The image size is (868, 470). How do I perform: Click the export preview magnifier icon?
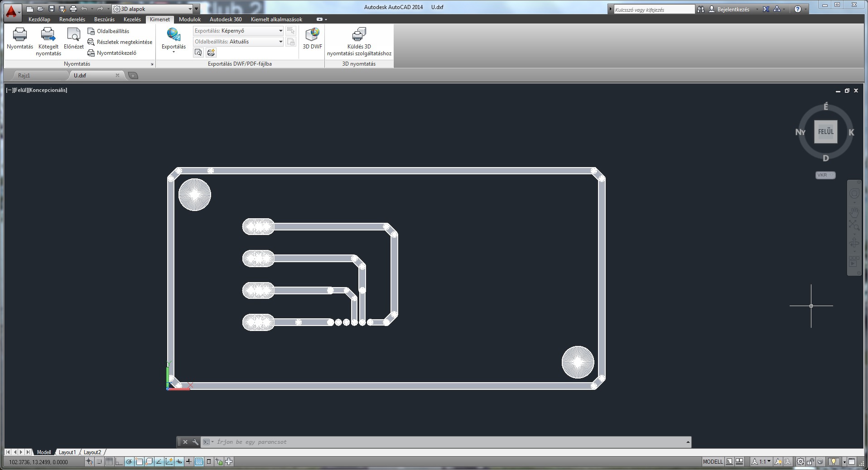(198, 53)
